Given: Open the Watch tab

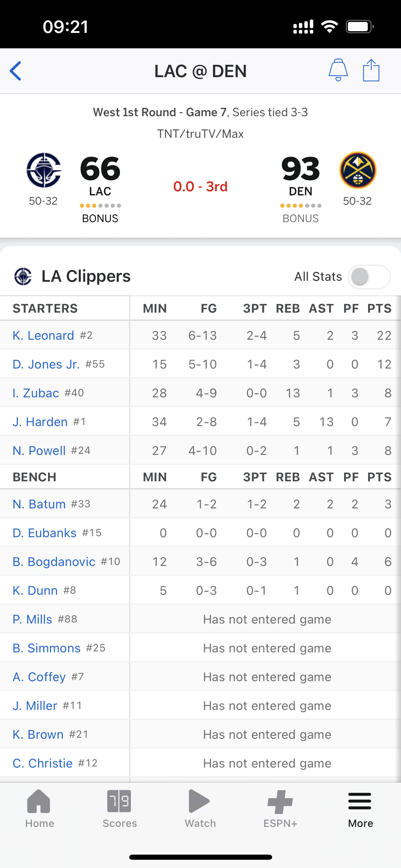Looking at the screenshot, I should click(x=200, y=808).
